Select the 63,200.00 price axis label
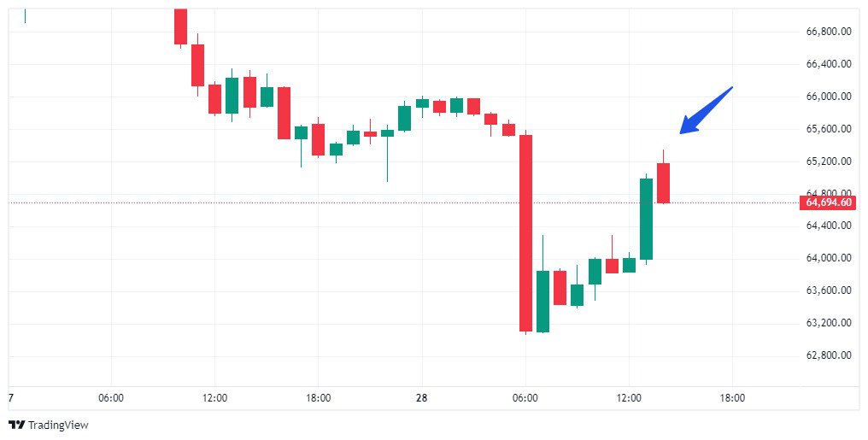 point(828,323)
